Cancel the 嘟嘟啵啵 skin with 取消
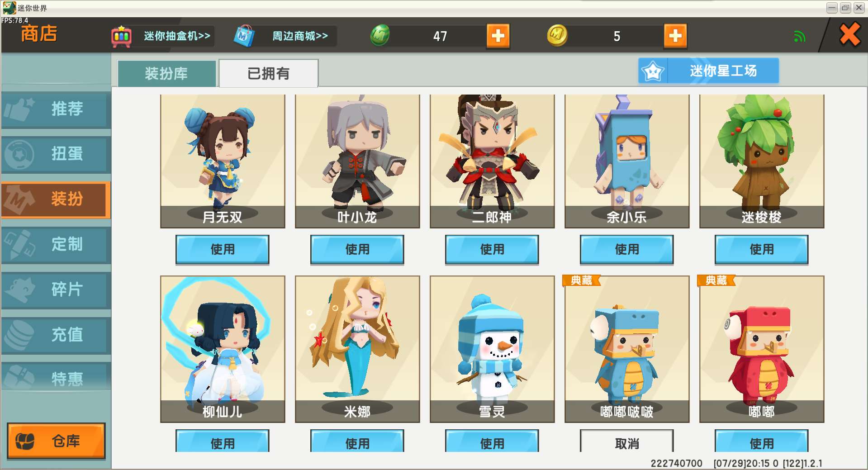868x470 pixels. [x=627, y=442]
